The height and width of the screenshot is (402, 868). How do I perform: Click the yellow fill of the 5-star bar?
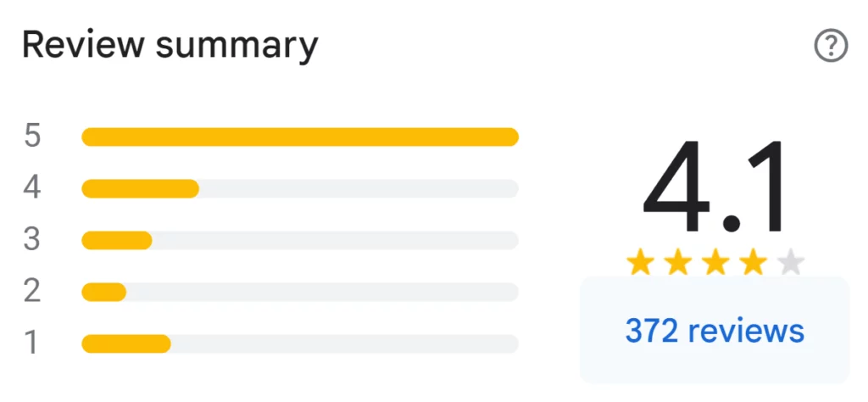click(x=299, y=137)
